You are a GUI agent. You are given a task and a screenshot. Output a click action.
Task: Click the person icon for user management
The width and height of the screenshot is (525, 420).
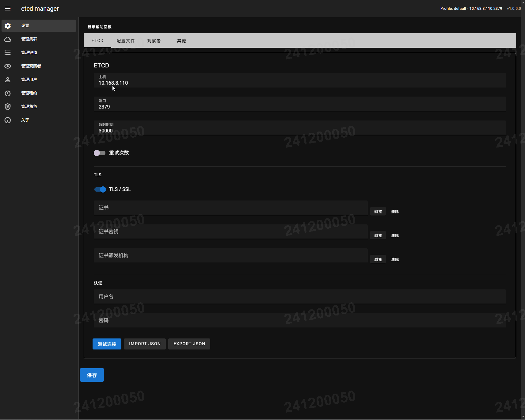tap(8, 80)
